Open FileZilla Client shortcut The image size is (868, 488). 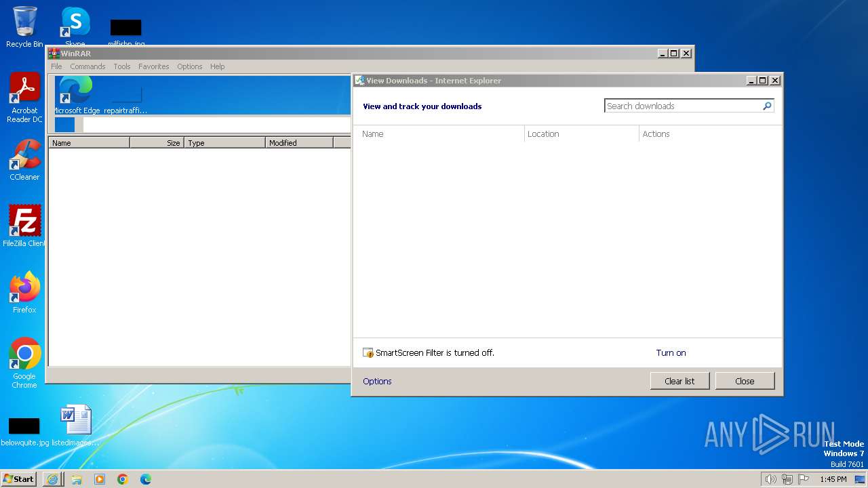[x=24, y=226]
